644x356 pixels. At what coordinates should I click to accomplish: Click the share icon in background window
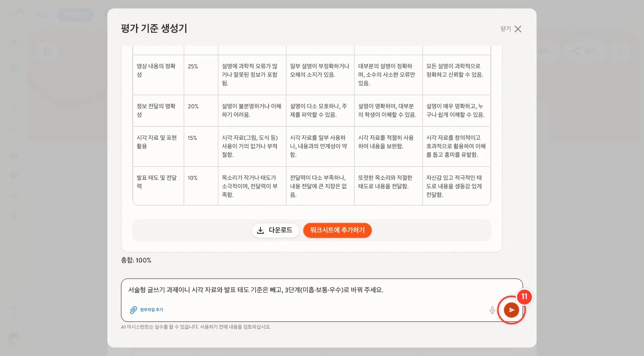(576, 51)
